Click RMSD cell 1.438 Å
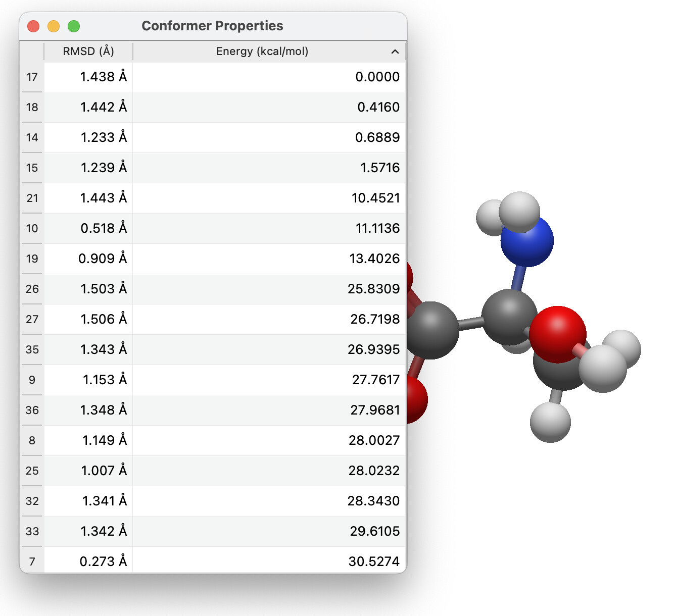673x616 pixels. [88, 77]
